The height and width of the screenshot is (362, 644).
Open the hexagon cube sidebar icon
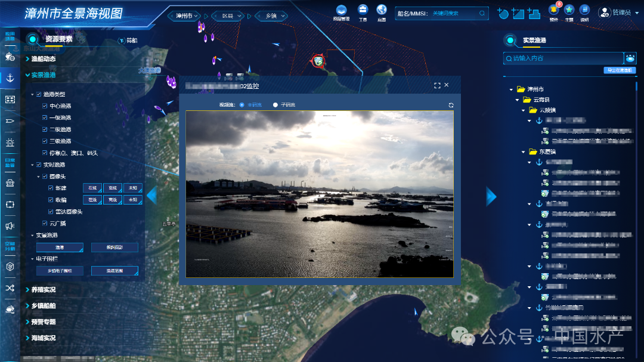point(10,266)
